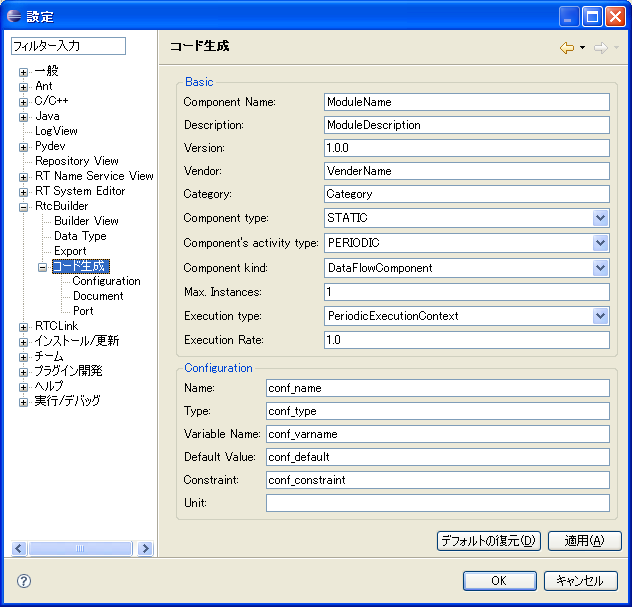Click the back navigation arrow icon
This screenshot has width=632, height=607.
pos(567,48)
